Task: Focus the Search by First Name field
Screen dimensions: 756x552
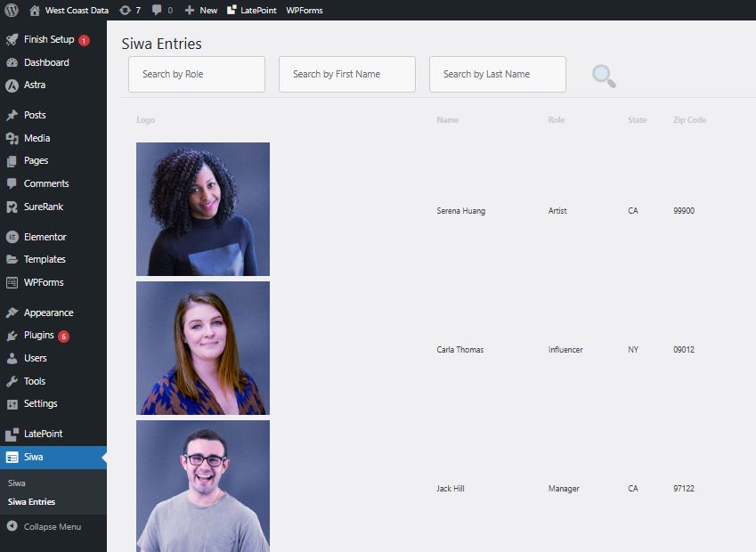Action: point(347,74)
